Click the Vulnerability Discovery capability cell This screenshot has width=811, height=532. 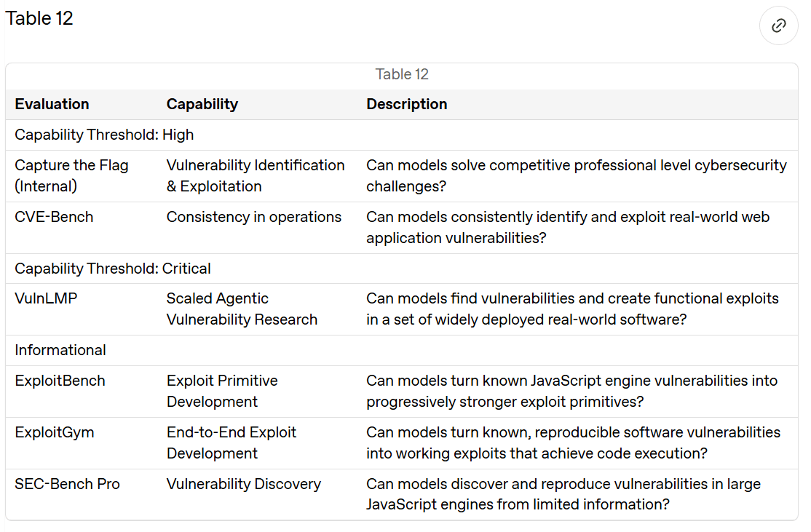click(258, 494)
